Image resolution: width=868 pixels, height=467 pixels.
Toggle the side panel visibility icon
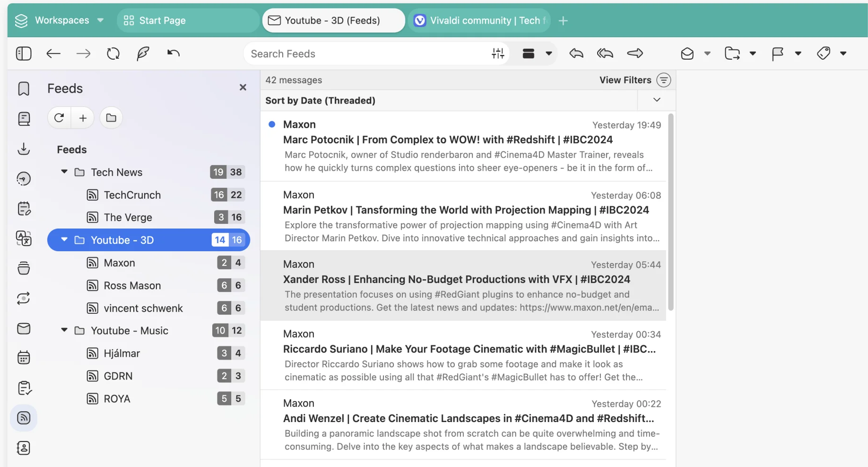tap(24, 53)
